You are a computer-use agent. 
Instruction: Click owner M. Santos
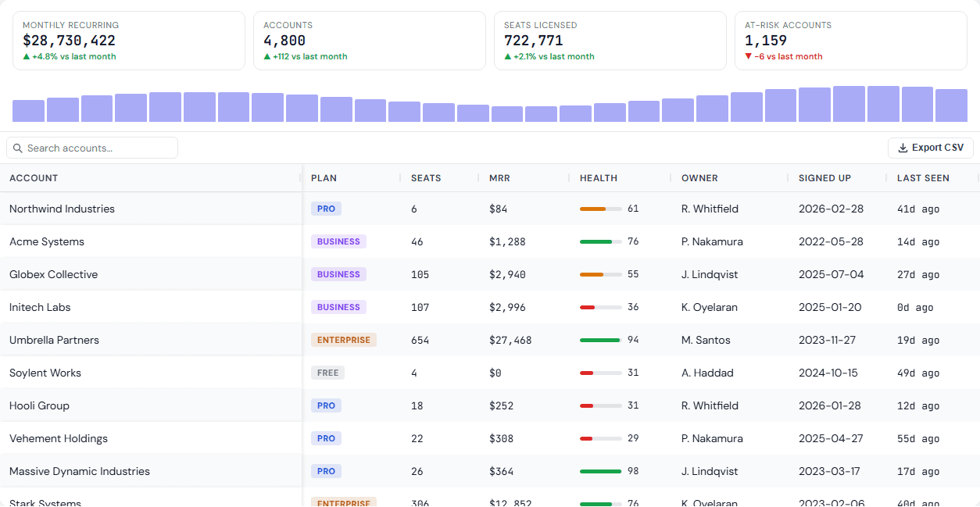[706, 340]
